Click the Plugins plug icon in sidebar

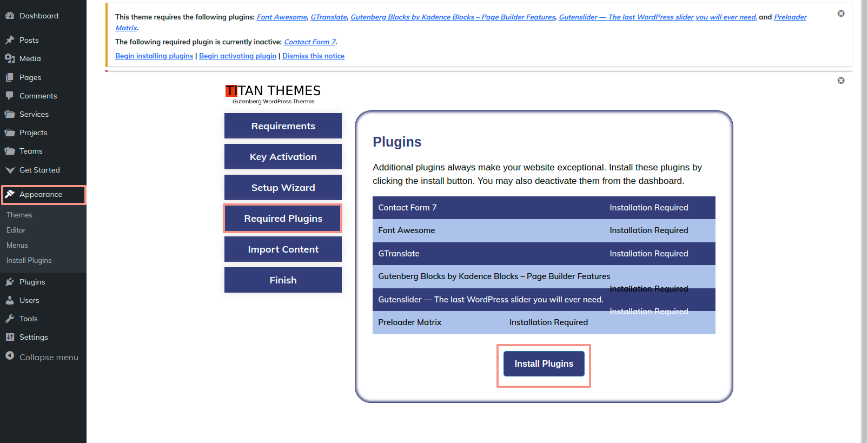click(10, 282)
